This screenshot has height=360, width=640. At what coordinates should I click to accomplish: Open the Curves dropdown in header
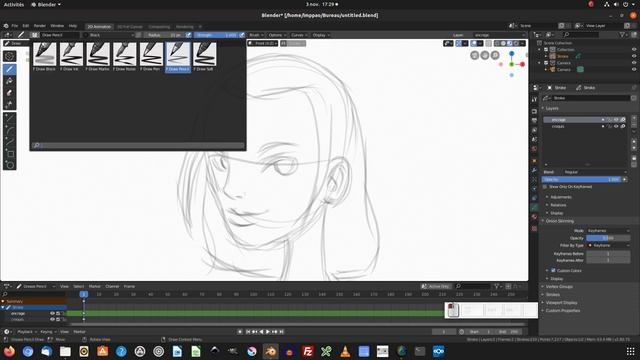coord(299,35)
